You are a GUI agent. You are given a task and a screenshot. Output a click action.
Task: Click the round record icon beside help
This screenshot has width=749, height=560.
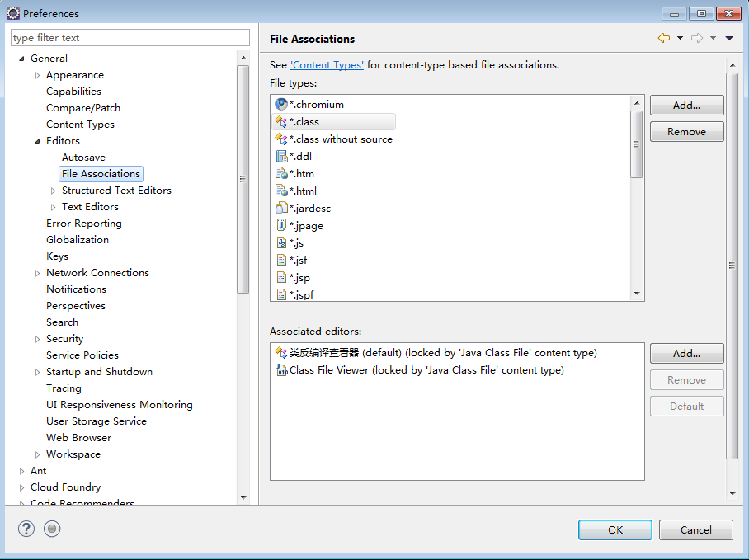point(52,529)
